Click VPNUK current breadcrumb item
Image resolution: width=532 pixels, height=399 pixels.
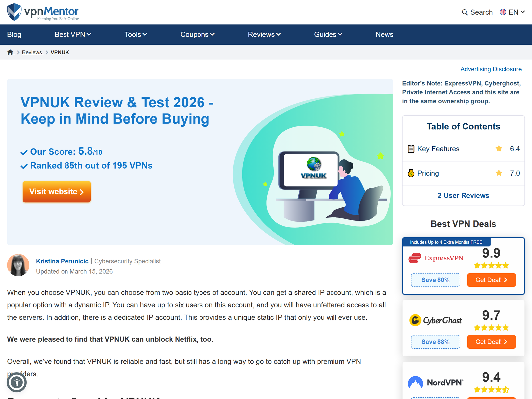[x=60, y=52]
